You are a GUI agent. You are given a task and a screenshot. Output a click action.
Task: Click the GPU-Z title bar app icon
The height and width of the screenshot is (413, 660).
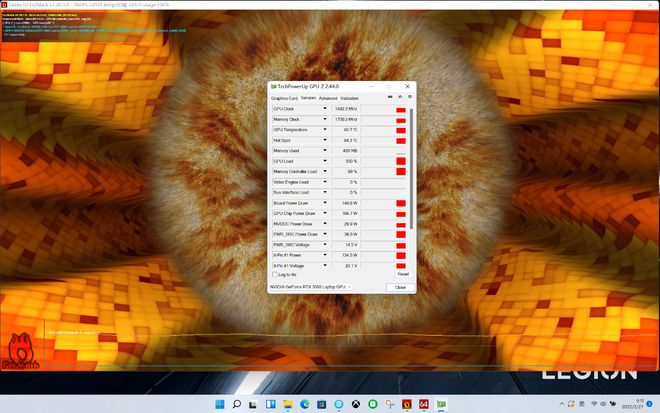coord(274,86)
